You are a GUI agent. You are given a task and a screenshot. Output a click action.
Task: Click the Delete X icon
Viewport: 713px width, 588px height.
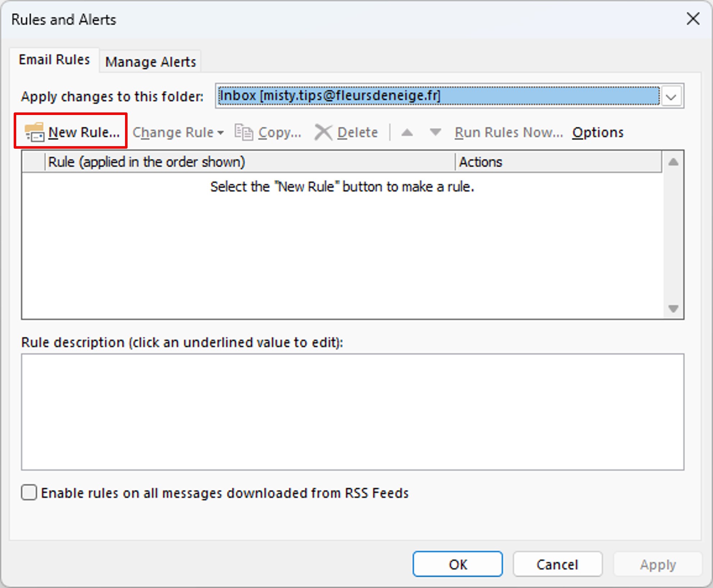(x=323, y=132)
